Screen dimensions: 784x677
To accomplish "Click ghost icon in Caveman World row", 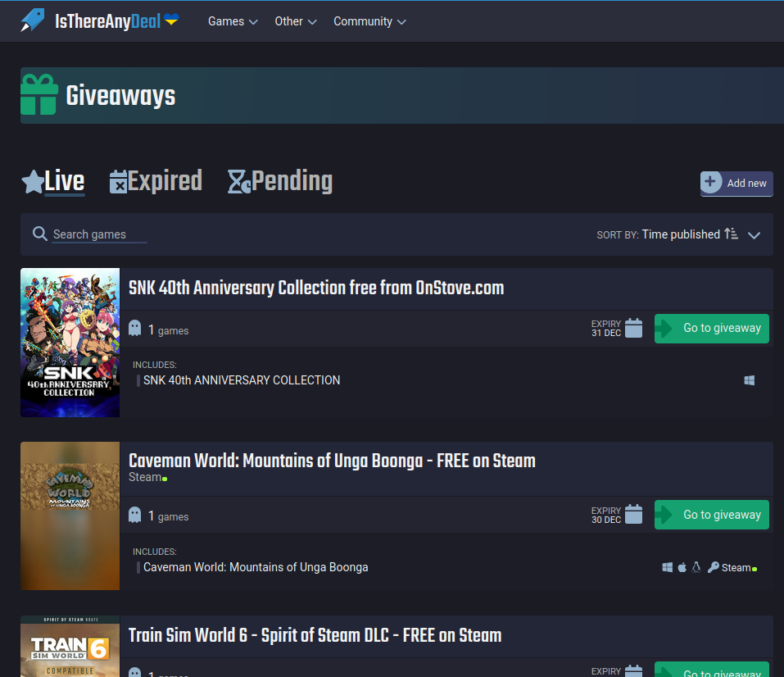I will click(135, 515).
